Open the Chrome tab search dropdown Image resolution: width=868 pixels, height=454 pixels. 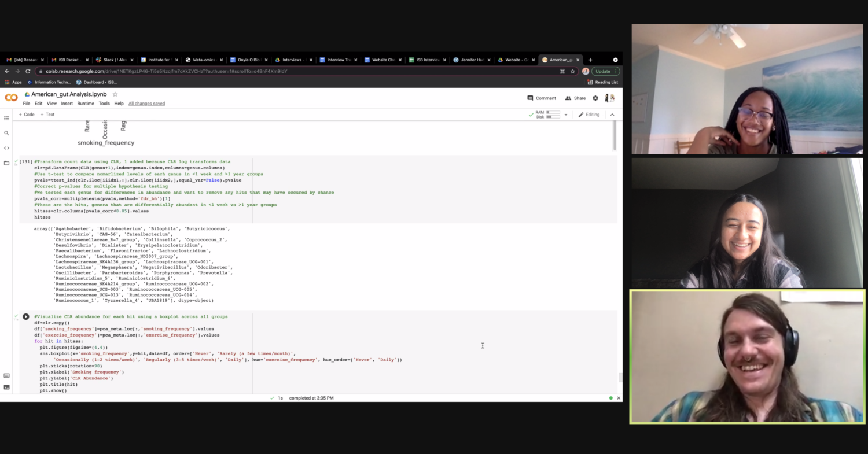[x=615, y=60]
